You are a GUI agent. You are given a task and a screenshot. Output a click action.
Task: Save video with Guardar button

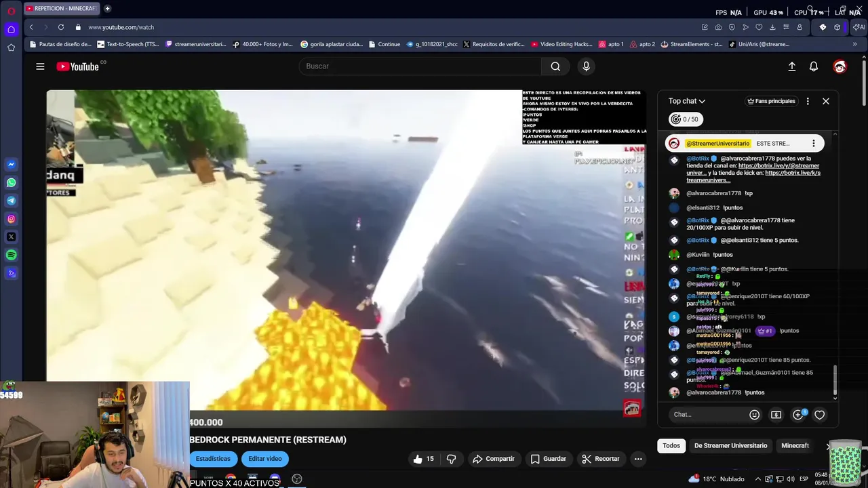click(548, 459)
